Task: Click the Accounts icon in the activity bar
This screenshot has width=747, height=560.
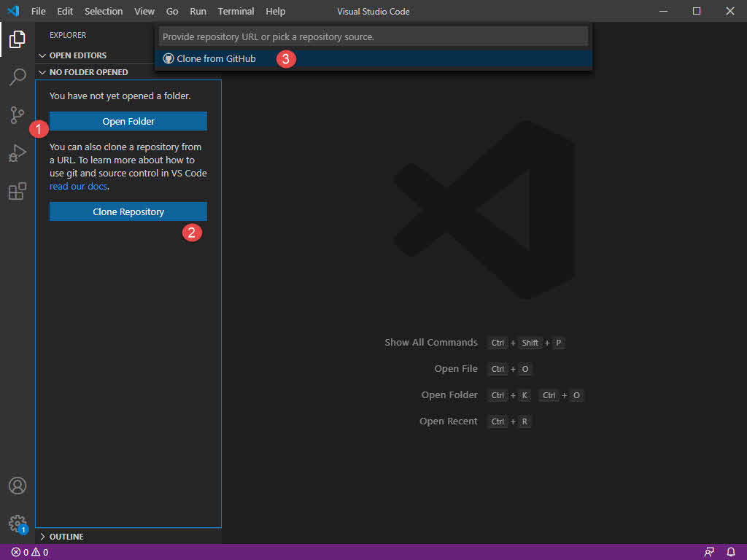Action: 18,485
